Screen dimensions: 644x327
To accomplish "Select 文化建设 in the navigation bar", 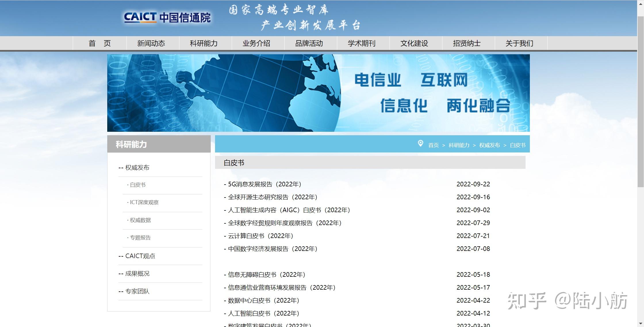I will pyautogui.click(x=414, y=43).
